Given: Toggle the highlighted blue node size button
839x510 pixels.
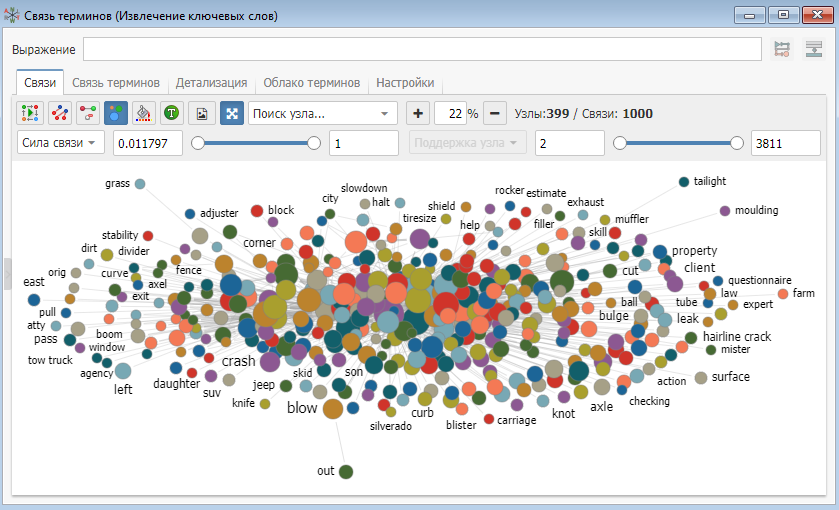Looking at the screenshot, I should (x=115, y=114).
